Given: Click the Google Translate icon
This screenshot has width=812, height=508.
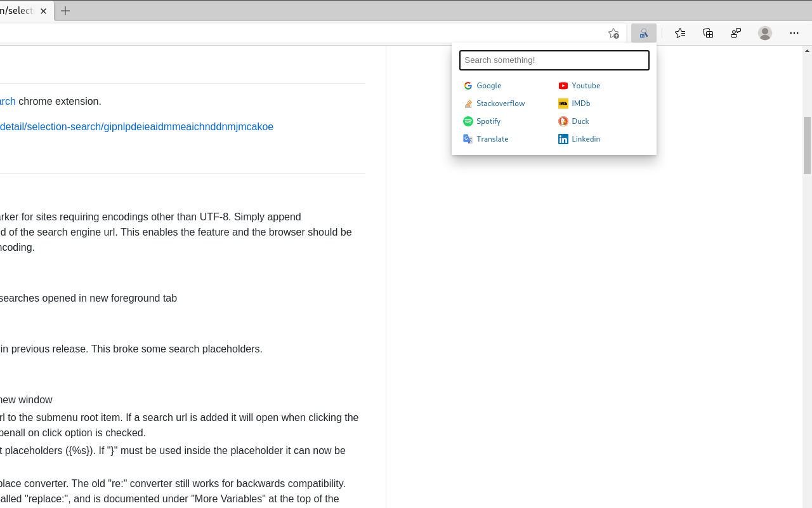Looking at the screenshot, I should (468, 139).
